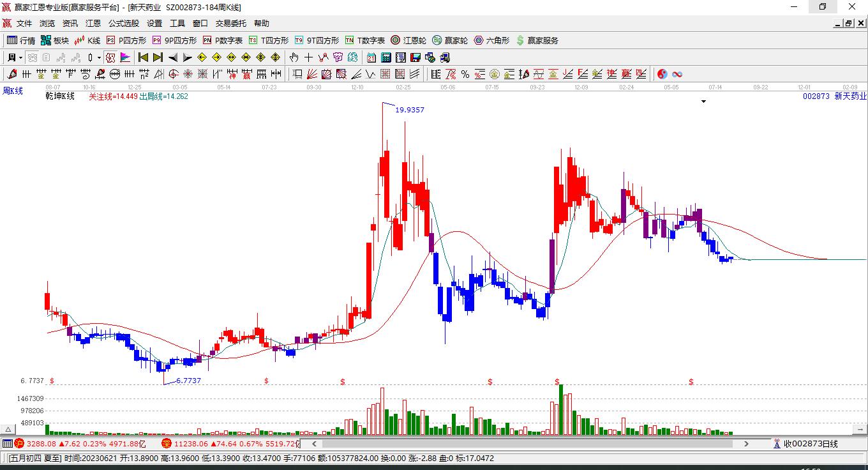
Task: Toggle the red-boxed pattern icon
Action: [x=110, y=57]
